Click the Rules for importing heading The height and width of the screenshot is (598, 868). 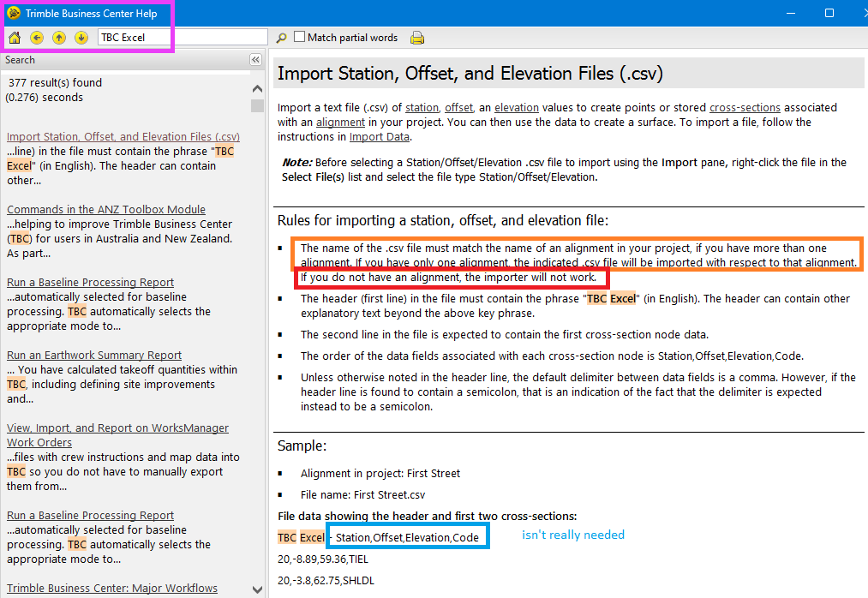[443, 220]
